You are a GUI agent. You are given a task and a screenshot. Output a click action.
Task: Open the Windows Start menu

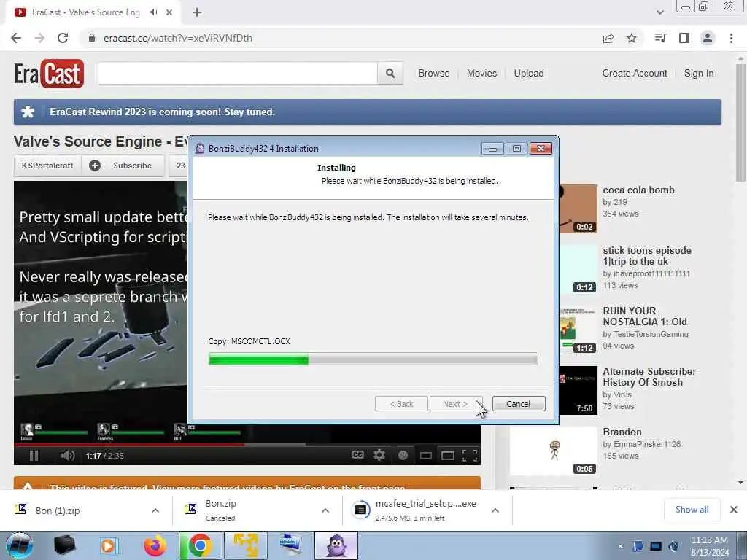[x=19, y=545]
